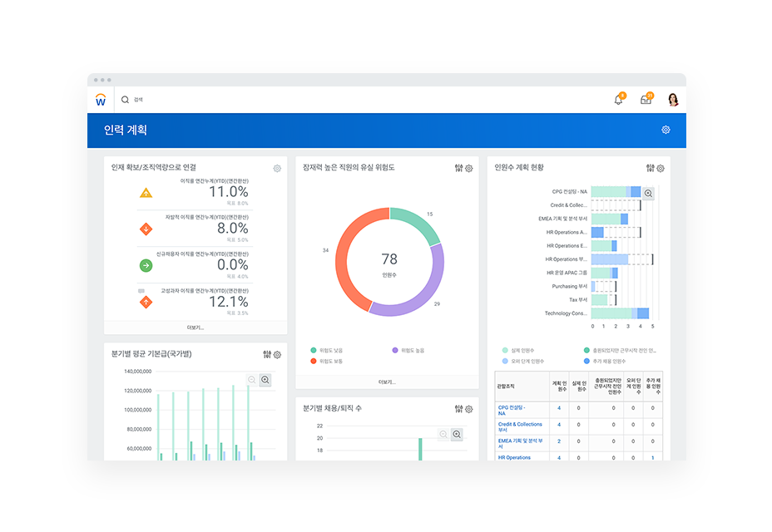Click the Workday logo home icon

(x=101, y=100)
